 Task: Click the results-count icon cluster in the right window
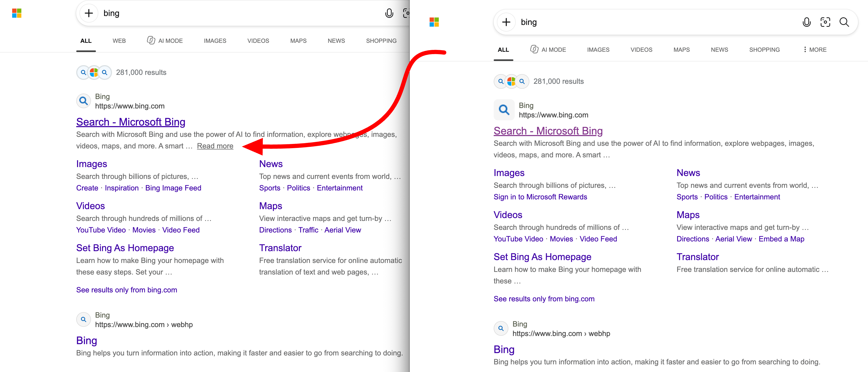(512, 81)
